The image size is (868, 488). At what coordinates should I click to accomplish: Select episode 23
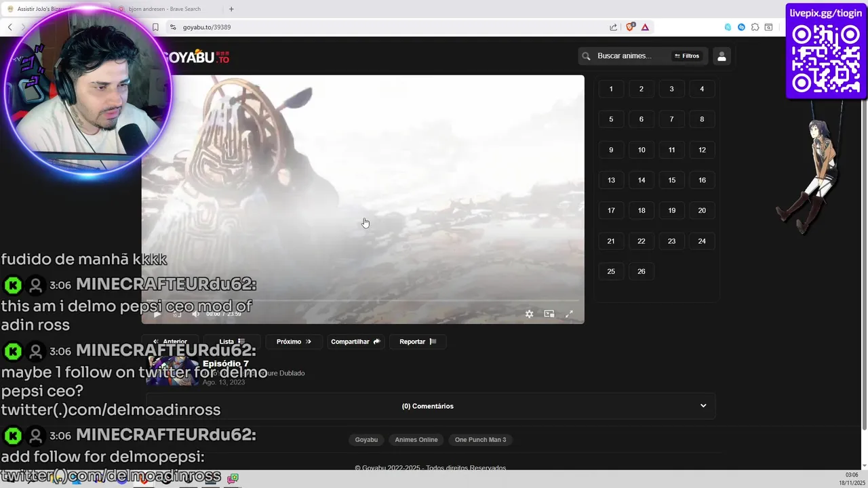[671, 241]
